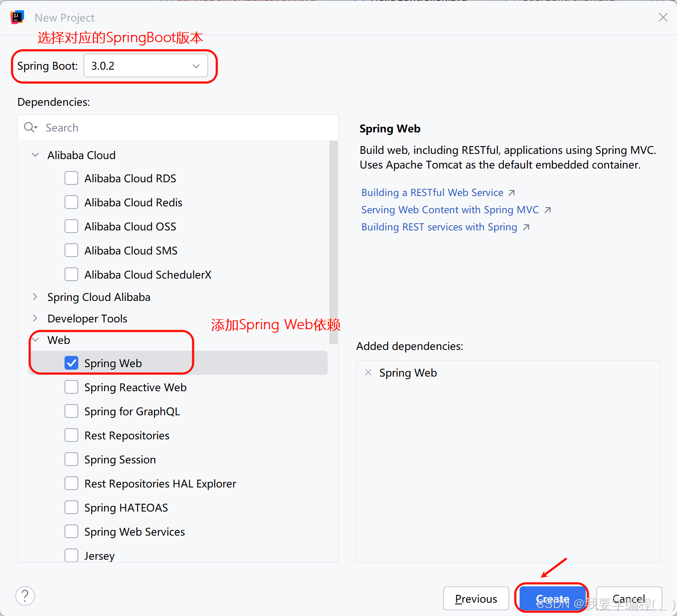This screenshot has width=677, height=616.
Task: Select the Web group label
Action: [58, 340]
